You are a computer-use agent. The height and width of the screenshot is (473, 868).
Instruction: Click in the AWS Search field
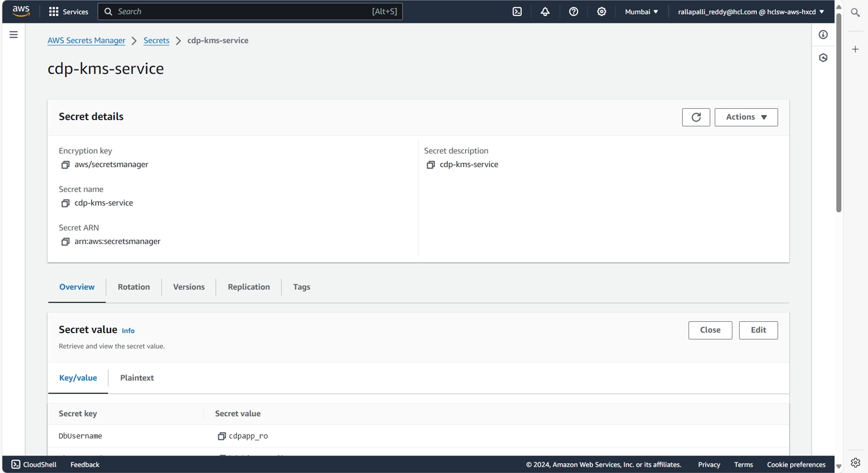pos(243,12)
